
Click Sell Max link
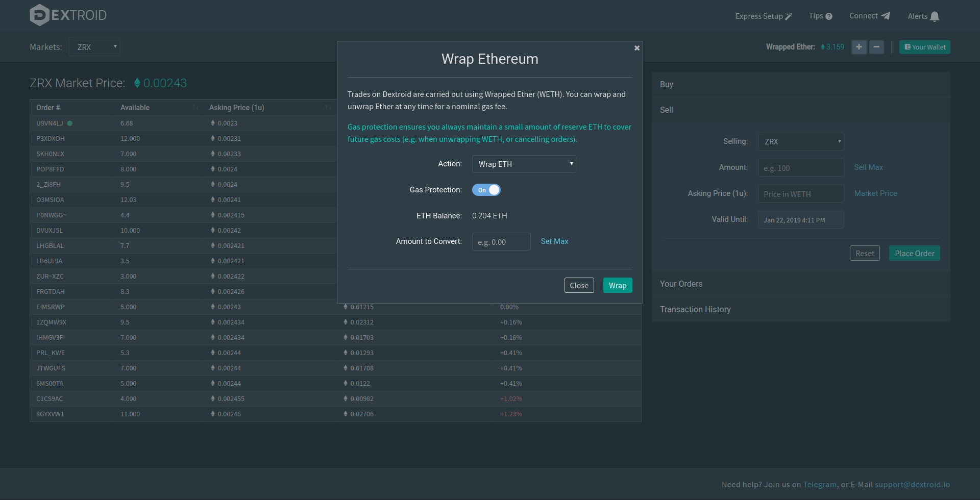tap(868, 167)
